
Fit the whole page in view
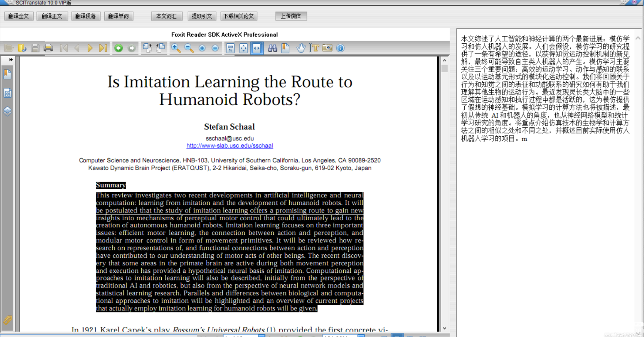pos(243,48)
